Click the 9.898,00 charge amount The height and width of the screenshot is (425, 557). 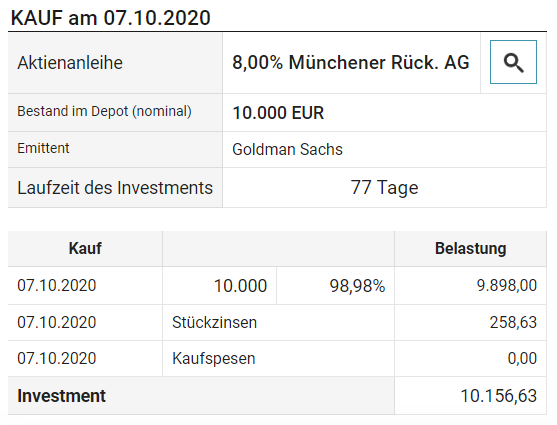[507, 285]
